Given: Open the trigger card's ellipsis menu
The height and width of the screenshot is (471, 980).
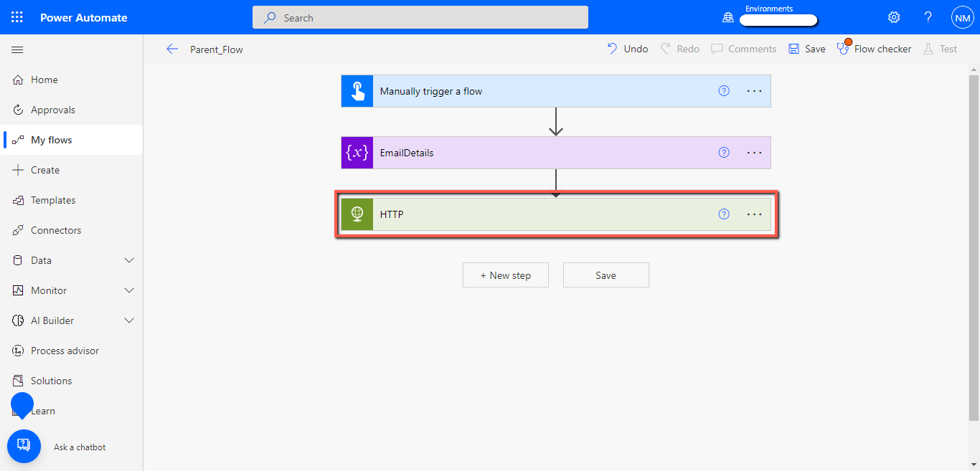Looking at the screenshot, I should tap(754, 91).
